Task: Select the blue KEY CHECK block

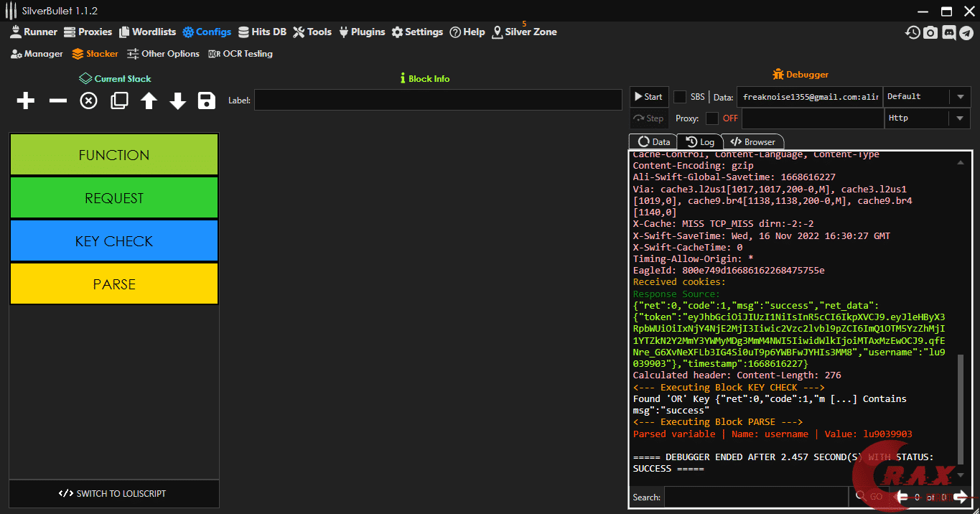Action: click(114, 241)
